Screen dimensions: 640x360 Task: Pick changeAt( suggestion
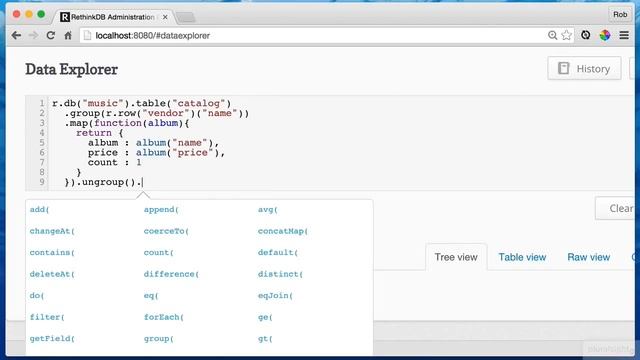(x=52, y=231)
